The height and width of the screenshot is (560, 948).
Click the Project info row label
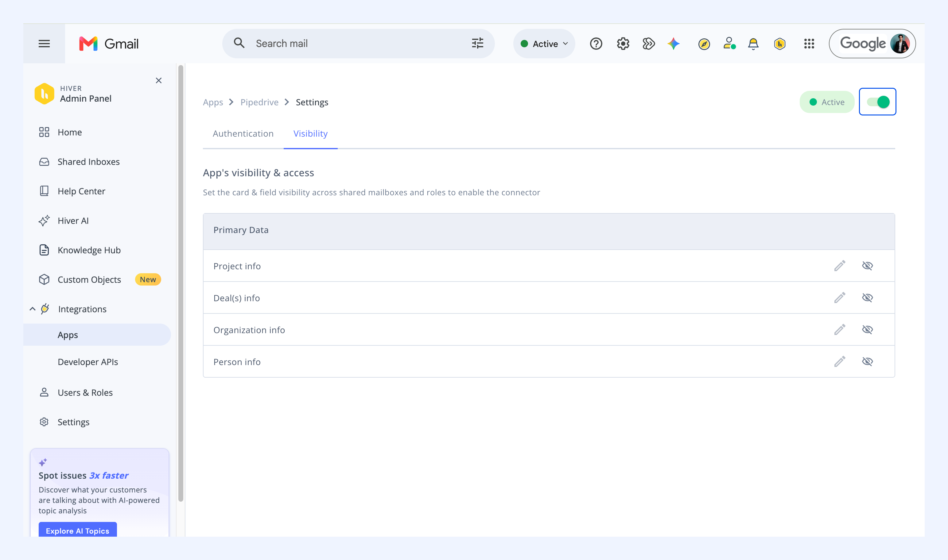click(237, 266)
